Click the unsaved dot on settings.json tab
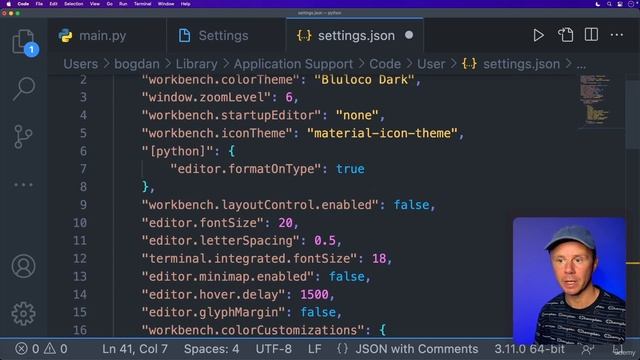The image size is (640, 360). [409, 35]
